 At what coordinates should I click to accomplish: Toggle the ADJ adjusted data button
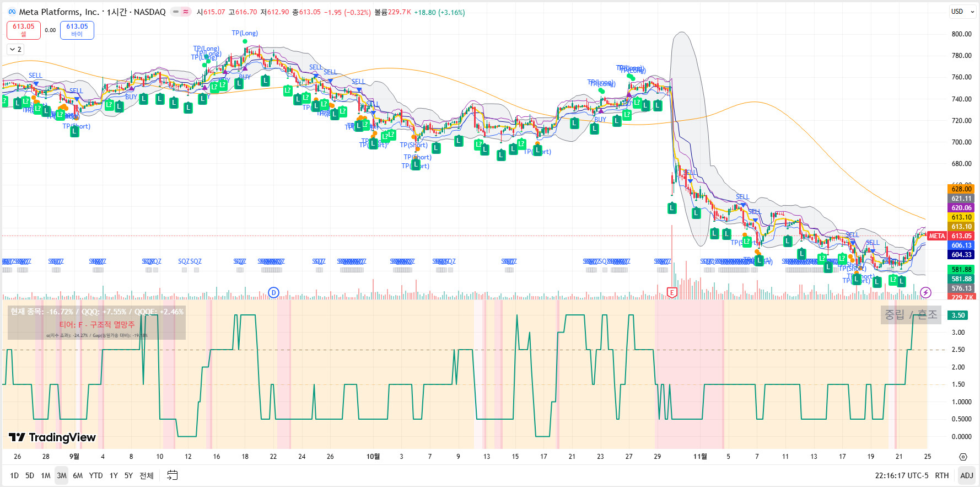pyautogui.click(x=966, y=475)
